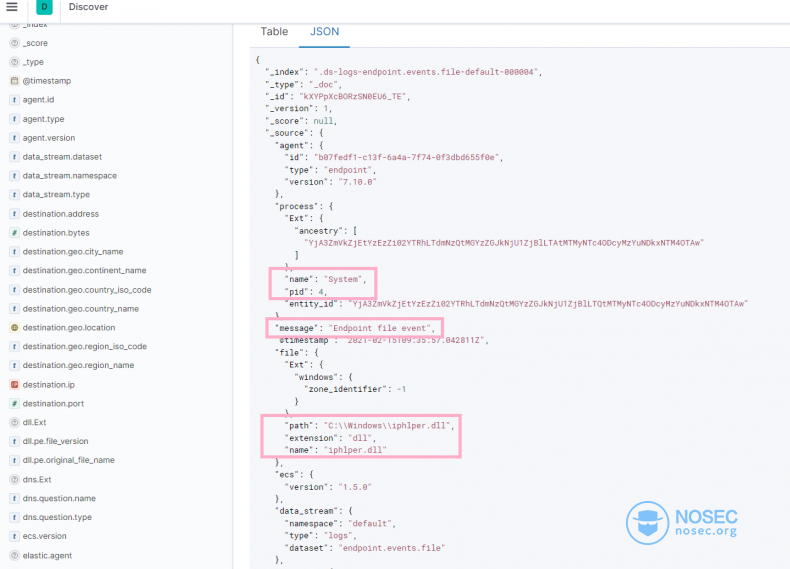Select the data_stream.type field name
790x569 pixels.
click(56, 195)
